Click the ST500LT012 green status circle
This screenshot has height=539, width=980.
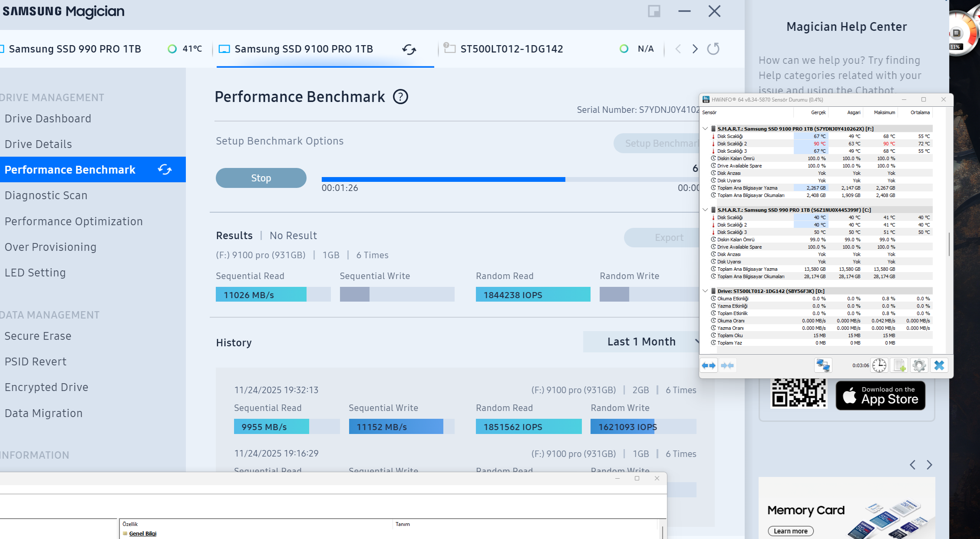click(x=624, y=49)
